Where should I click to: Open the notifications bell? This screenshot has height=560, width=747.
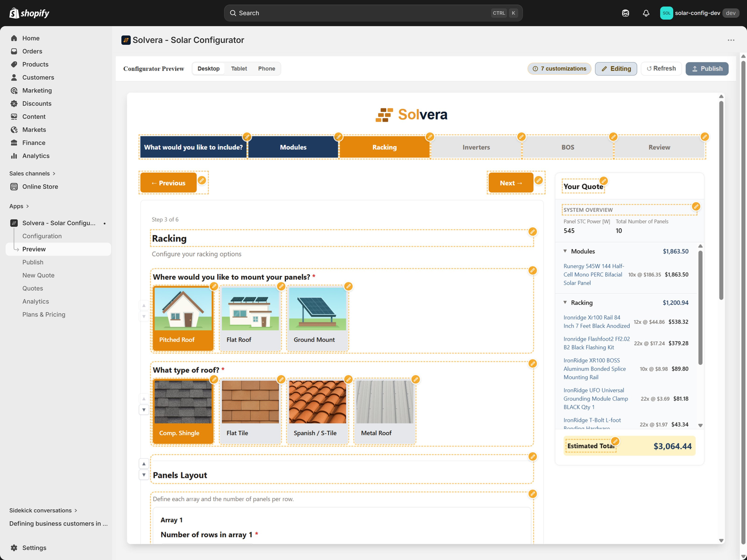646,13
